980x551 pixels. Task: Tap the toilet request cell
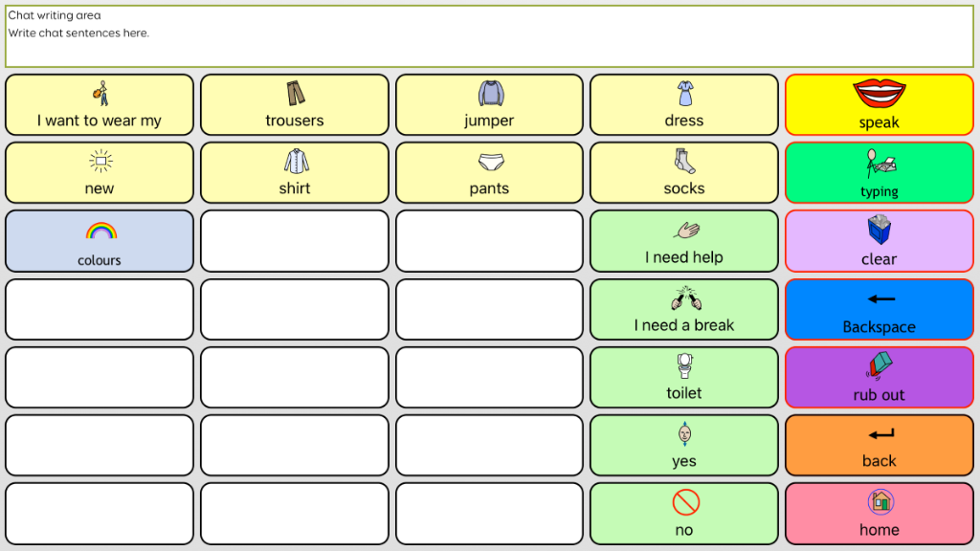683,377
